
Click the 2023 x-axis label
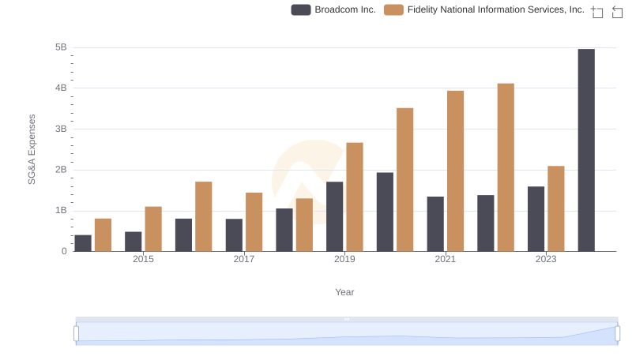click(x=546, y=259)
